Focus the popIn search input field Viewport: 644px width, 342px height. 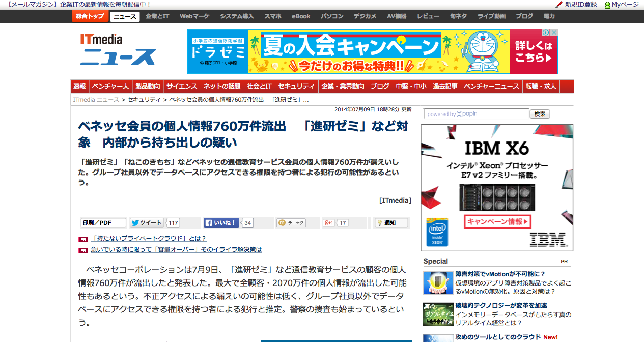click(x=476, y=114)
